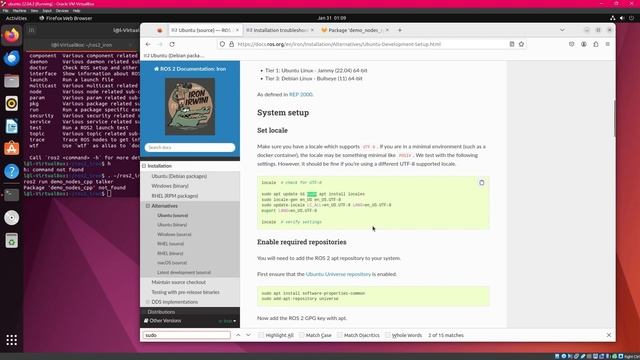Follow the Ubuntu Universe repository link

338,274
